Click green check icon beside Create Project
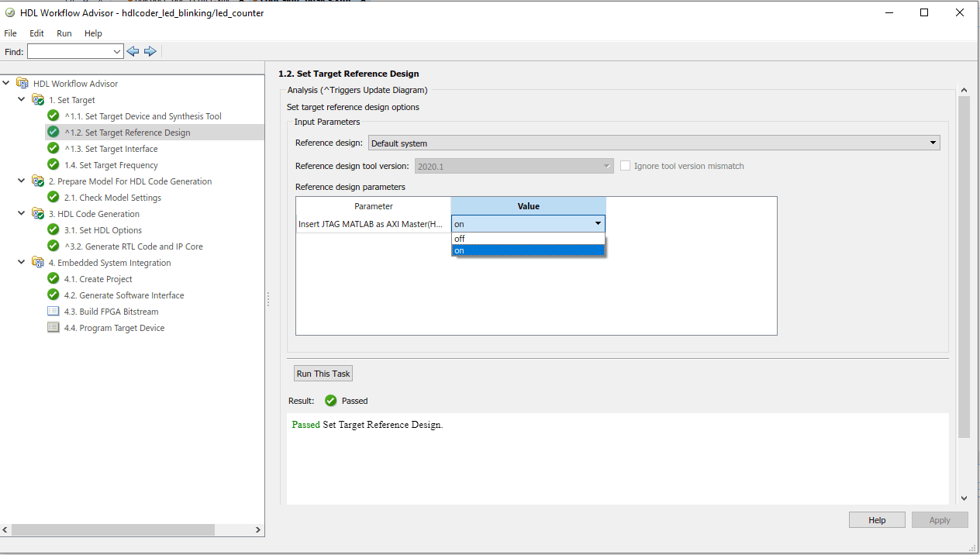980x555 pixels. click(53, 278)
